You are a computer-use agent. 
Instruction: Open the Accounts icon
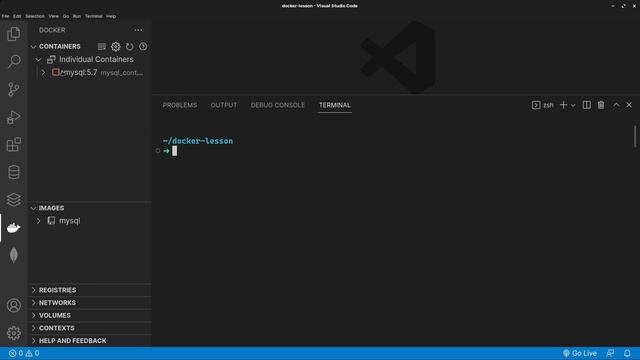(x=13, y=305)
